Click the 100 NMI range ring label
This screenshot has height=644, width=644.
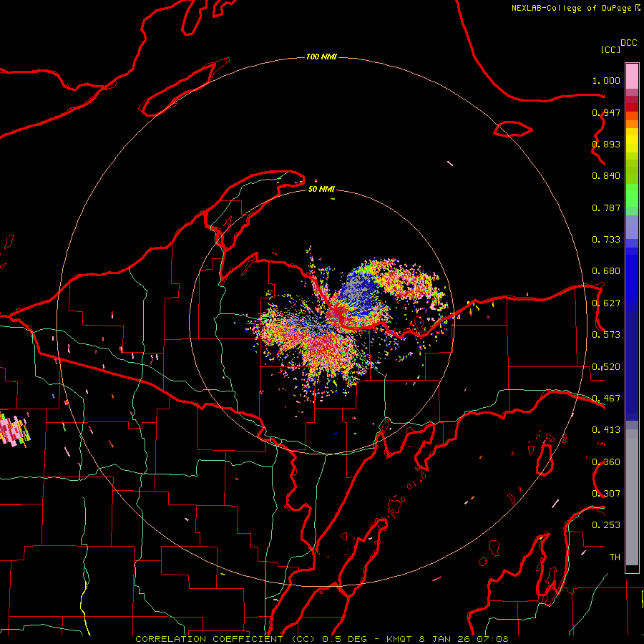(321, 57)
